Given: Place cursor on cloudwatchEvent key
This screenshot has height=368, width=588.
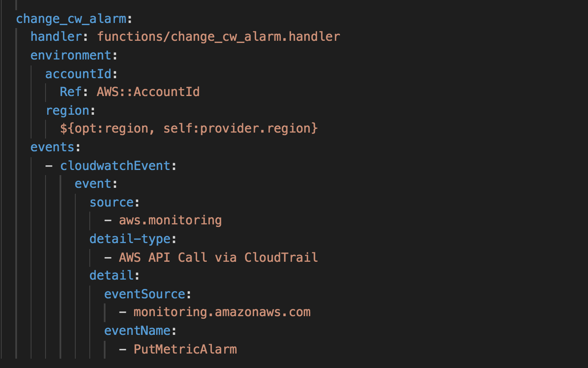Looking at the screenshot, I should pyautogui.click(x=115, y=166).
